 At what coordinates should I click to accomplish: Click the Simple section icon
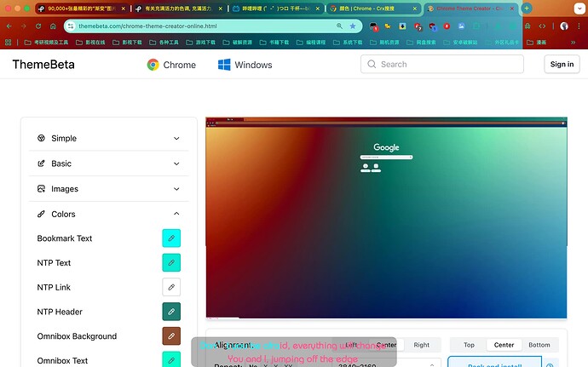click(41, 138)
